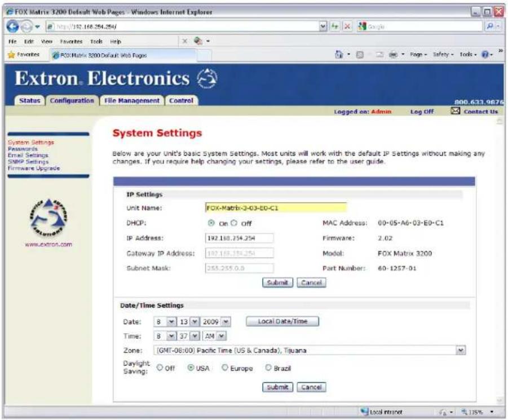The image size is (508, 420).
Task: Open the Configuration tab
Action: tap(72, 101)
